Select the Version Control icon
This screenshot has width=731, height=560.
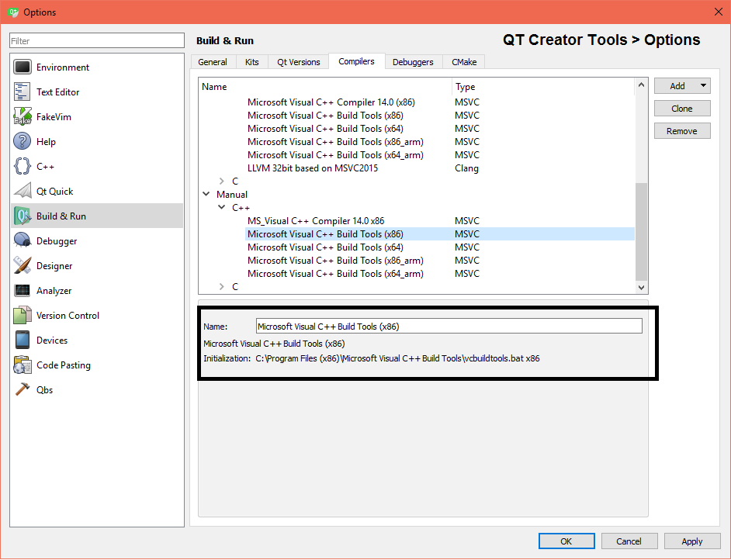(x=23, y=315)
